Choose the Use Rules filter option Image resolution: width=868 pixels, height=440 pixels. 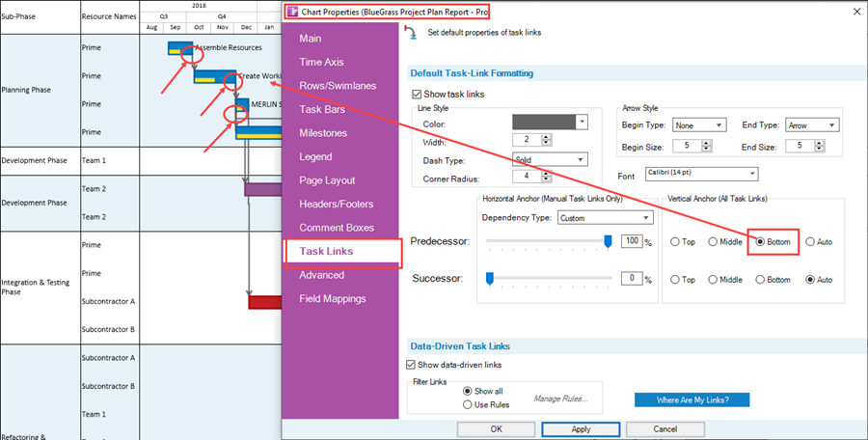[467, 405]
